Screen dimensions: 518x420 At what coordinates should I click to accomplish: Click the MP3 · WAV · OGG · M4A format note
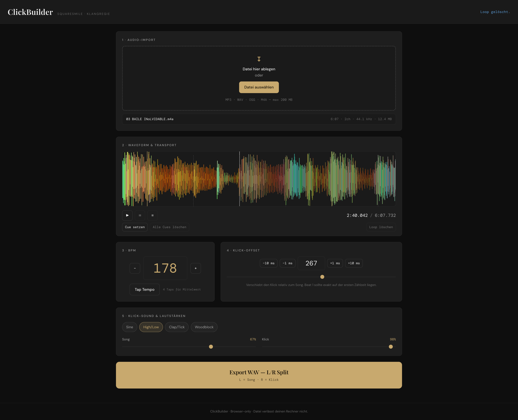coord(259,100)
